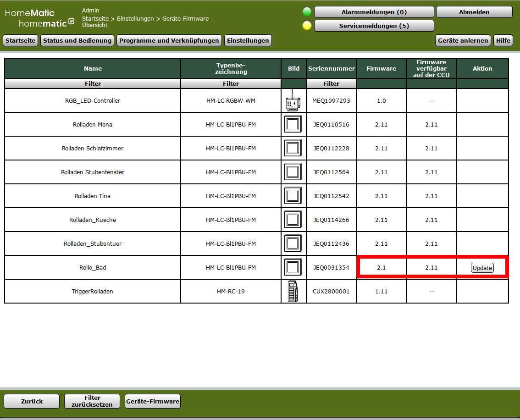Click serial number JEQ0112228
Image resolution: width=520 pixels, height=420 pixels.
pos(331,148)
